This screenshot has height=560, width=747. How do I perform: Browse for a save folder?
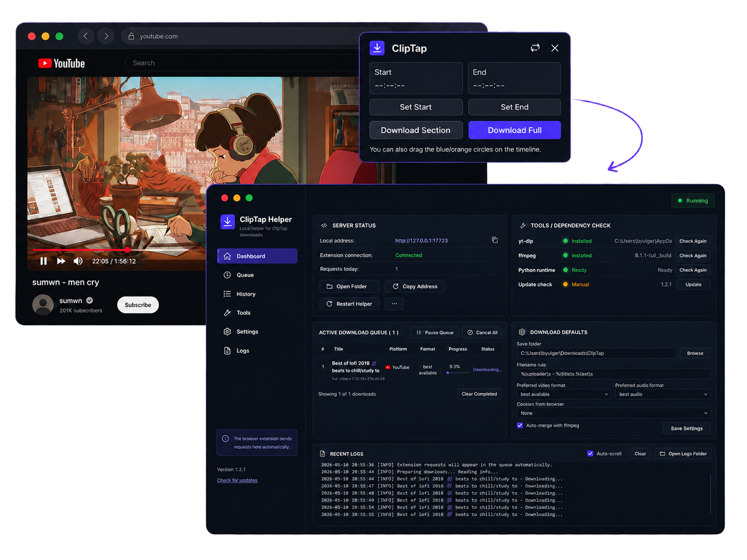coord(695,353)
